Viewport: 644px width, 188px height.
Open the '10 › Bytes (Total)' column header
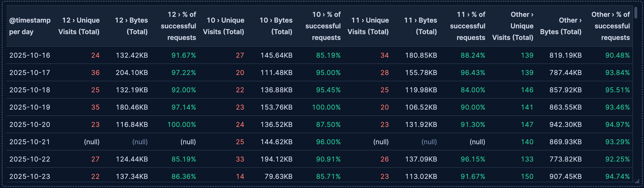click(x=276, y=26)
